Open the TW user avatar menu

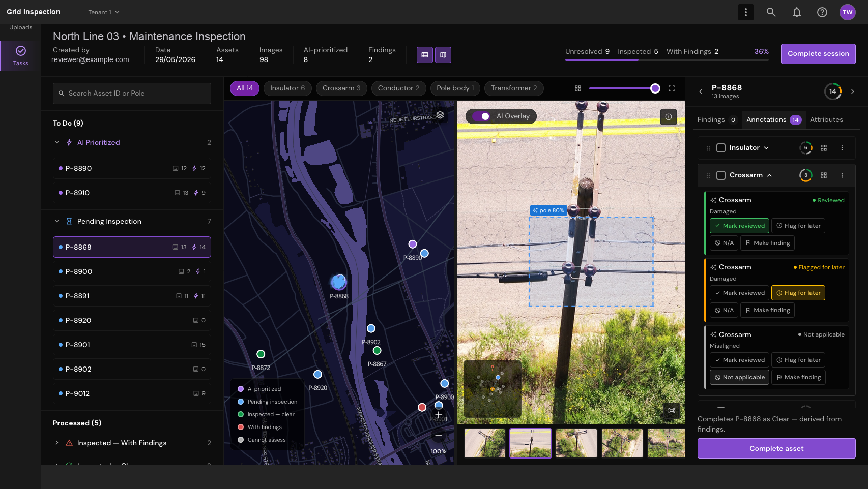(848, 12)
